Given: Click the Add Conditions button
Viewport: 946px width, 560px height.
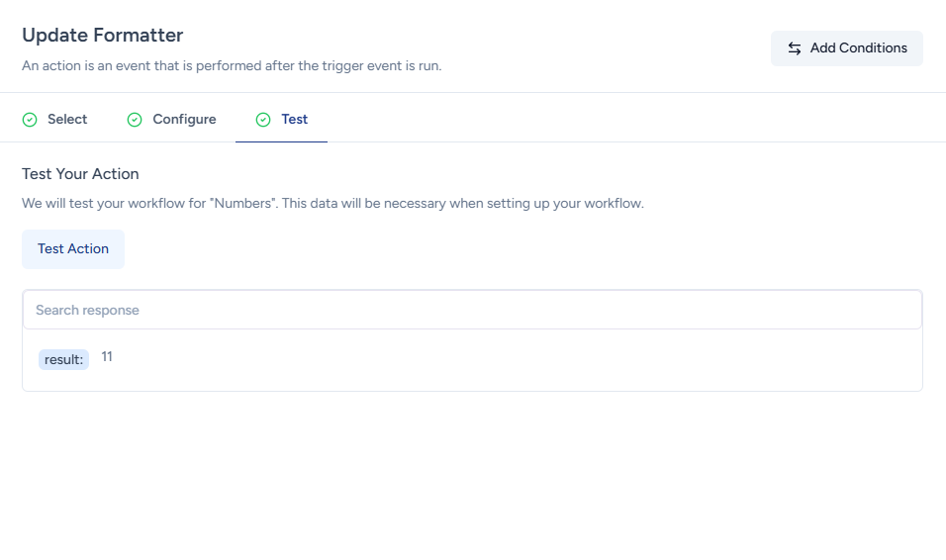Looking at the screenshot, I should pos(846,48).
